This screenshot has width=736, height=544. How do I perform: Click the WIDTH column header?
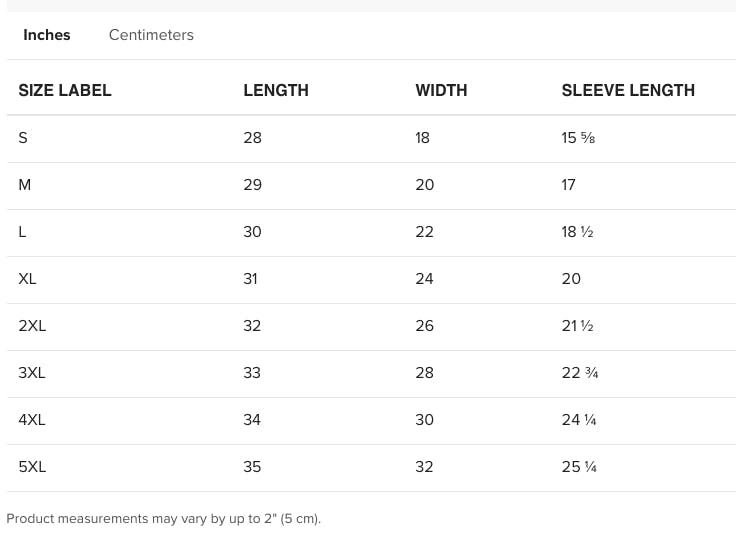click(x=441, y=90)
